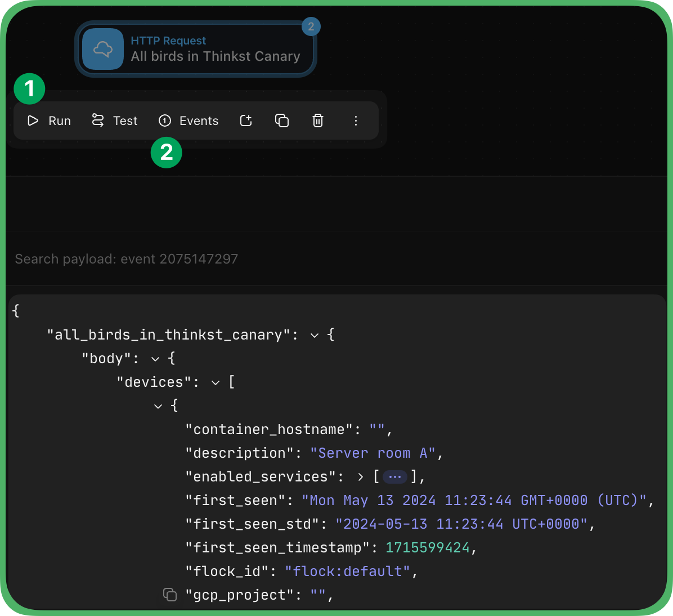Click the first_seen date string value
This screenshot has height=616, width=673.
(473, 501)
